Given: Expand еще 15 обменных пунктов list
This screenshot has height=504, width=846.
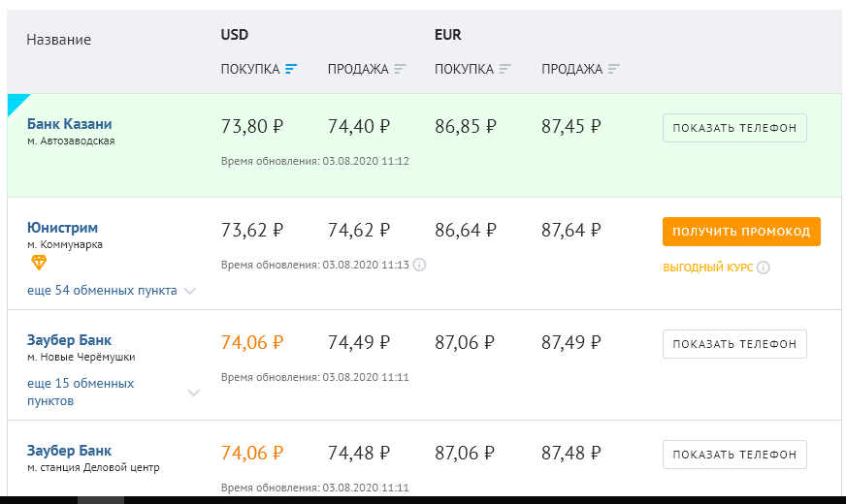Looking at the screenshot, I should (81, 392).
